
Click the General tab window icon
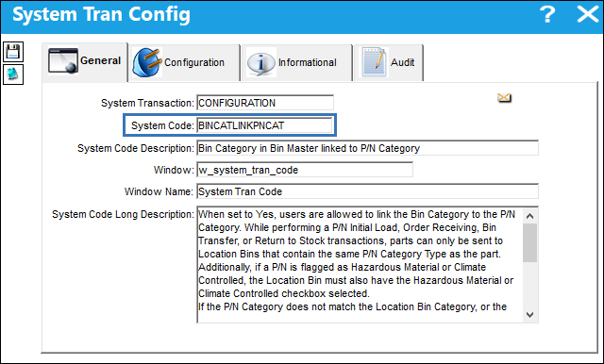tap(63, 60)
